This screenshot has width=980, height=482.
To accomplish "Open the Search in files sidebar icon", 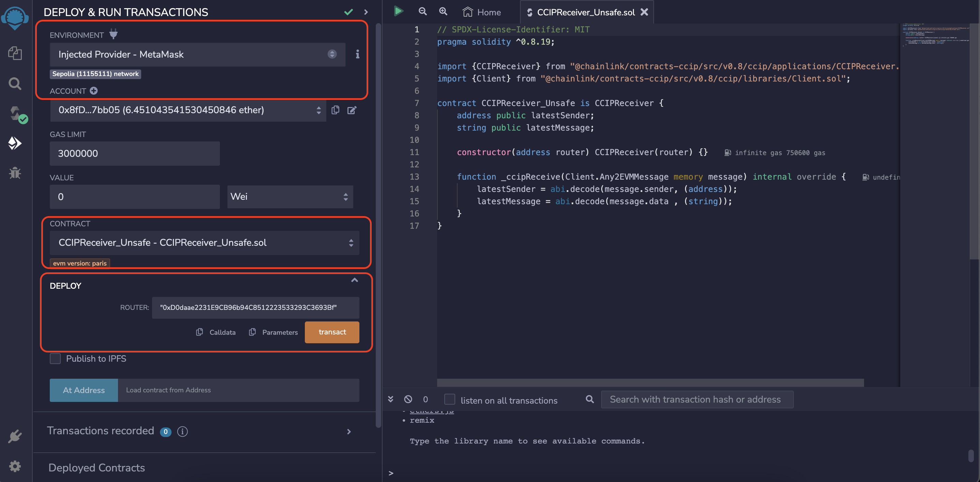I will coord(15,83).
